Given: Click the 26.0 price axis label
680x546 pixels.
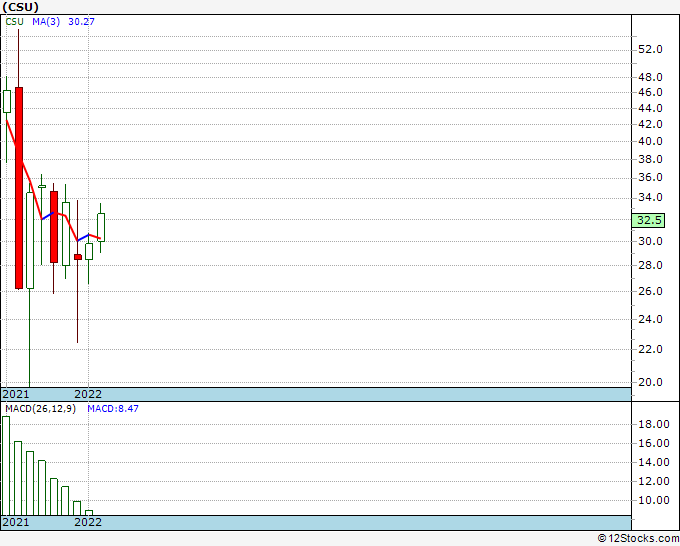Looking at the screenshot, I should [651, 291].
